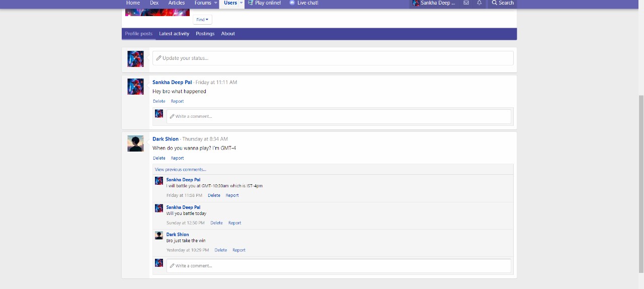The height and width of the screenshot is (289, 644).
Task: Open Dark Shion name on Thursday 8:34 post
Action: point(166,139)
